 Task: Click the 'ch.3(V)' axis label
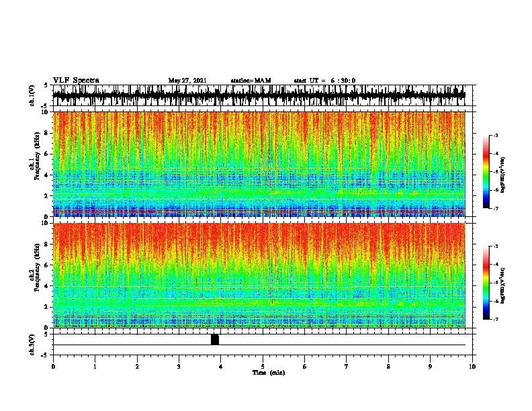pyautogui.click(x=32, y=345)
